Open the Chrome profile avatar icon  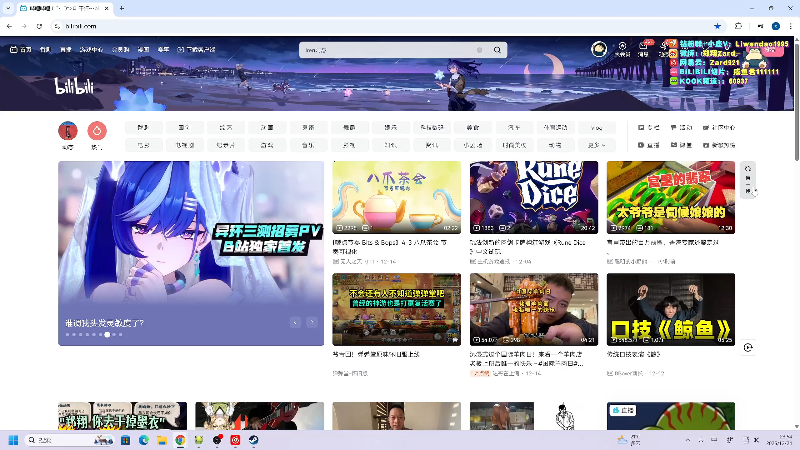coord(776,26)
